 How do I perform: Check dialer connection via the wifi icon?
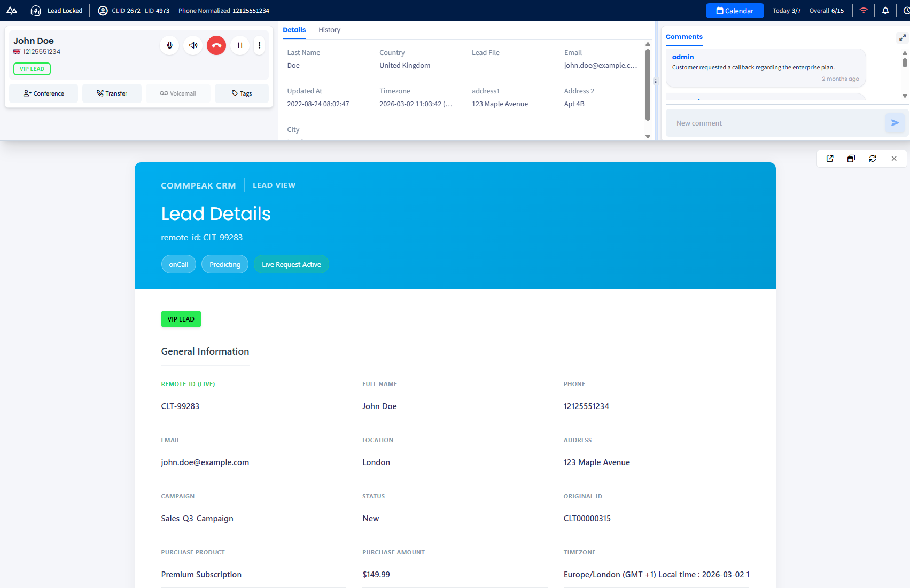click(x=864, y=10)
